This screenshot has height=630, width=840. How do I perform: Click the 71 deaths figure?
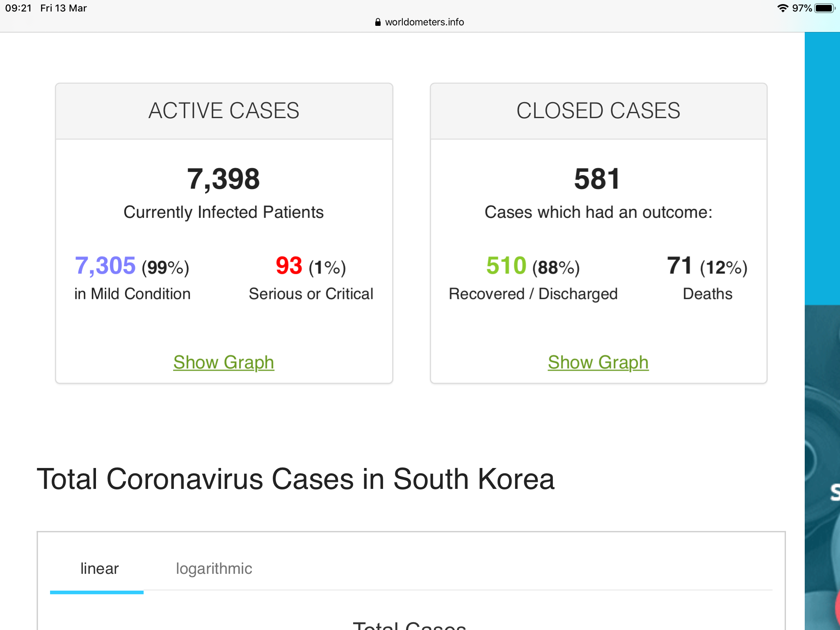tap(679, 265)
